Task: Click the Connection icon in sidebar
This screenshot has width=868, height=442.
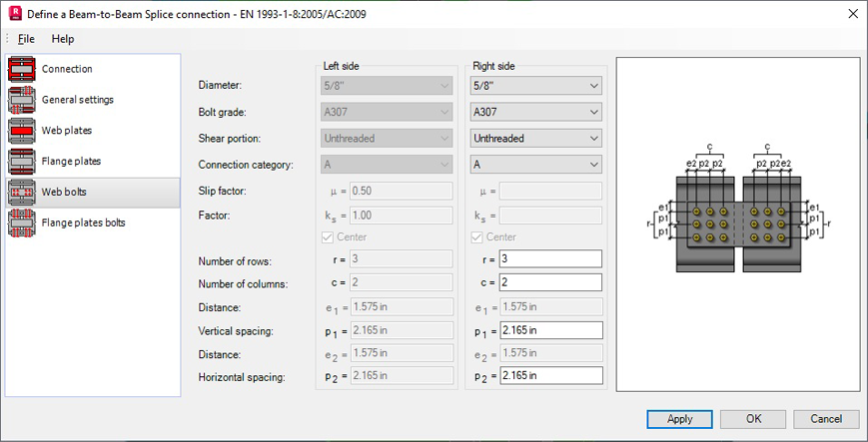Action: (22, 69)
